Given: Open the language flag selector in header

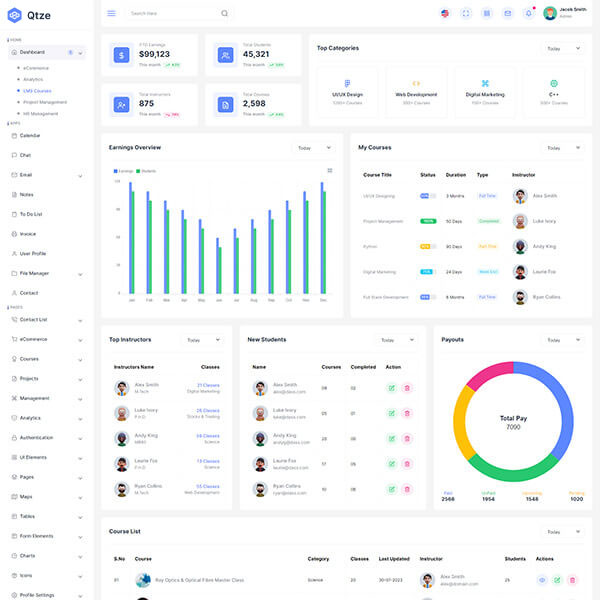Looking at the screenshot, I should coord(445,13).
